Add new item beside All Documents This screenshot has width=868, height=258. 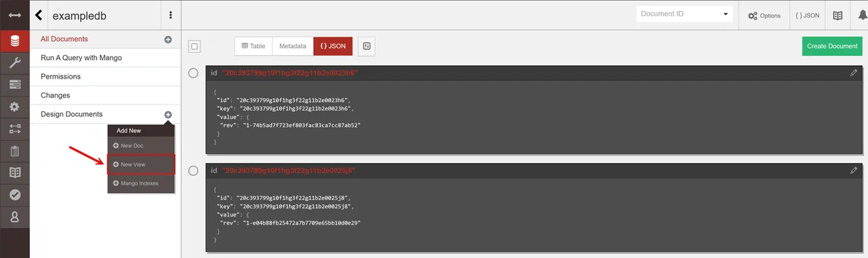point(168,39)
